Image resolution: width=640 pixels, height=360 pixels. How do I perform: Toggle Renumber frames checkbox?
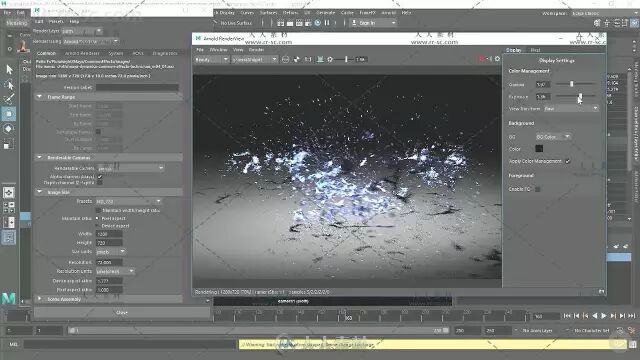click(x=98, y=132)
